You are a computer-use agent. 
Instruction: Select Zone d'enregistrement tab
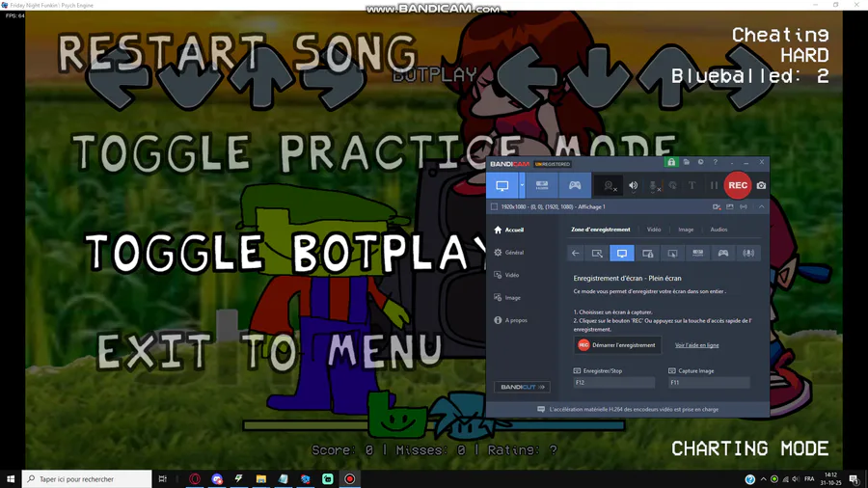pos(601,230)
